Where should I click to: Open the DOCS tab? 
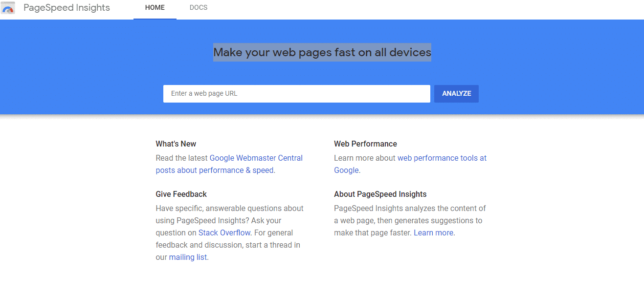[x=199, y=8]
